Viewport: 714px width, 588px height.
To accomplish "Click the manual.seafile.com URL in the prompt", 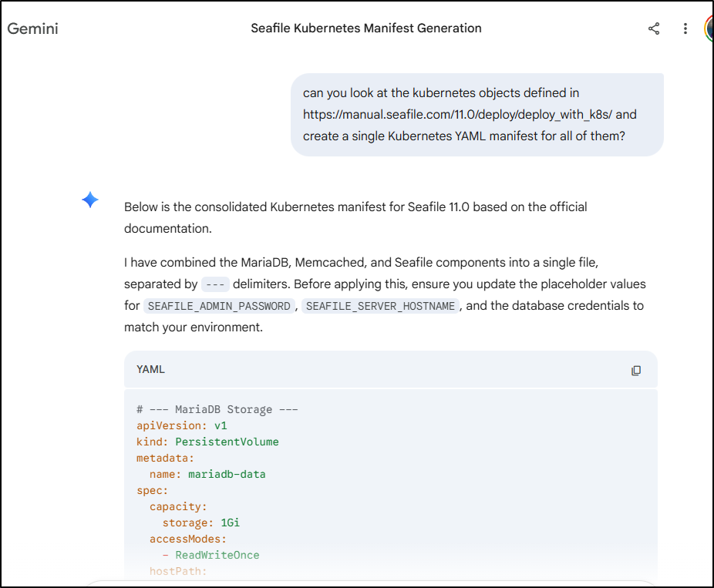I will coord(458,115).
